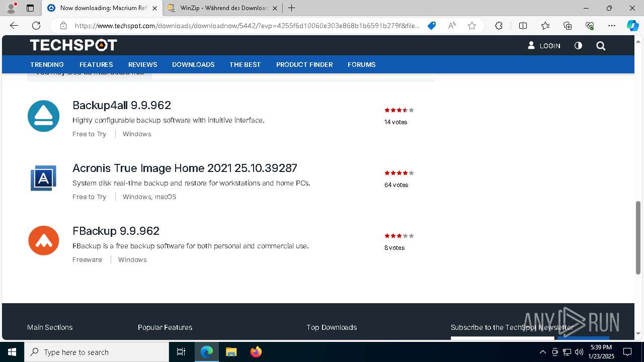Open the Copilot sidebar icon
This screenshot has width=644, height=362.
pyautogui.click(x=632, y=26)
